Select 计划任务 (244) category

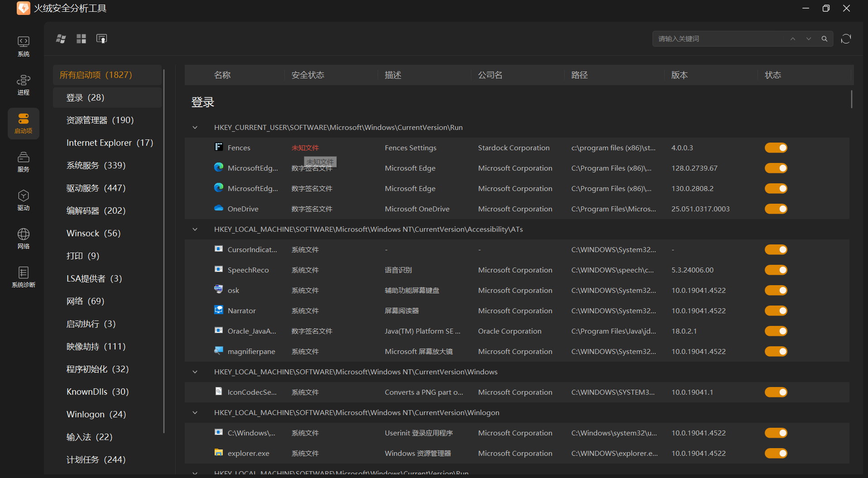(96, 460)
